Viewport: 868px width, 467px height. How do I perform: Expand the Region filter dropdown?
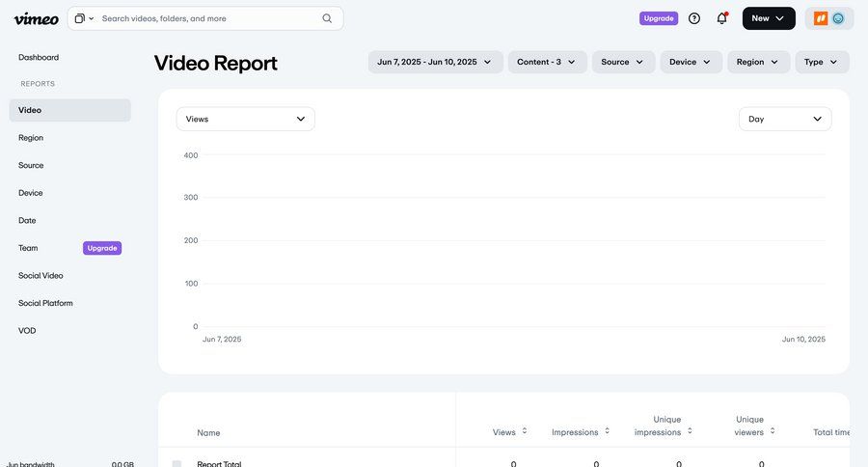click(x=758, y=62)
